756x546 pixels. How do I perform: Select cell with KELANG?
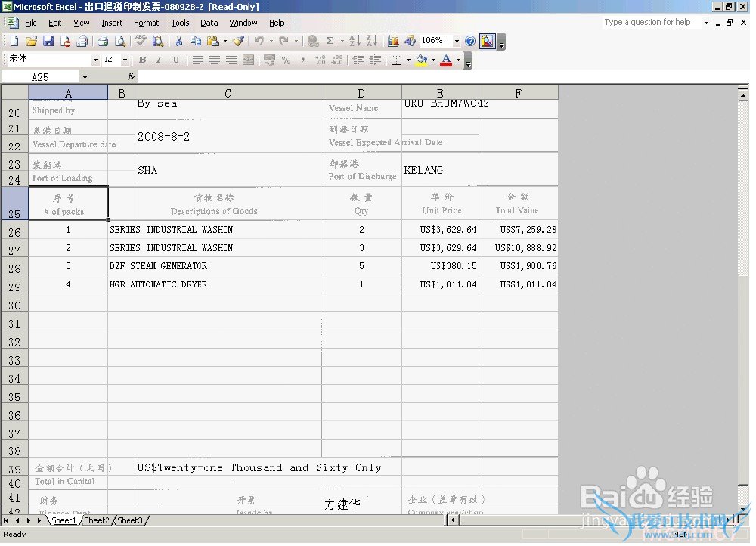442,170
